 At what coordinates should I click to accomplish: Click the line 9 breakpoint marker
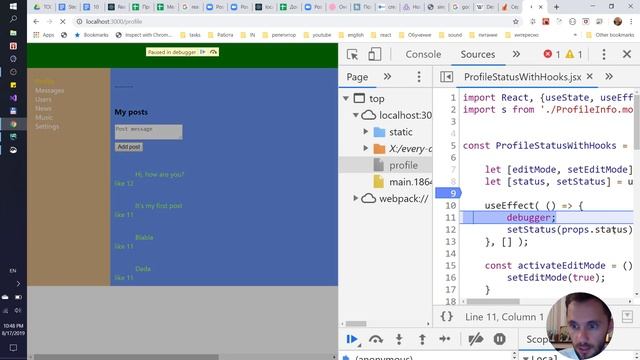[448, 193]
